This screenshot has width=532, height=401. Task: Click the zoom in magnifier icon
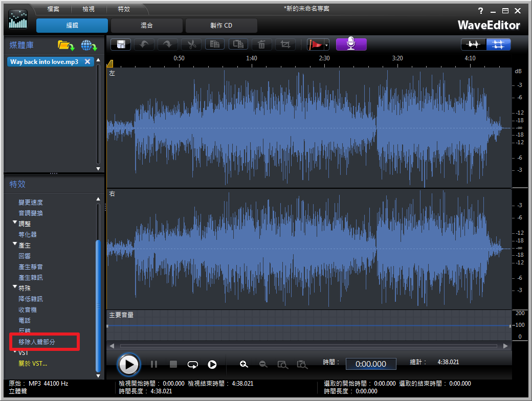pyautogui.click(x=244, y=364)
